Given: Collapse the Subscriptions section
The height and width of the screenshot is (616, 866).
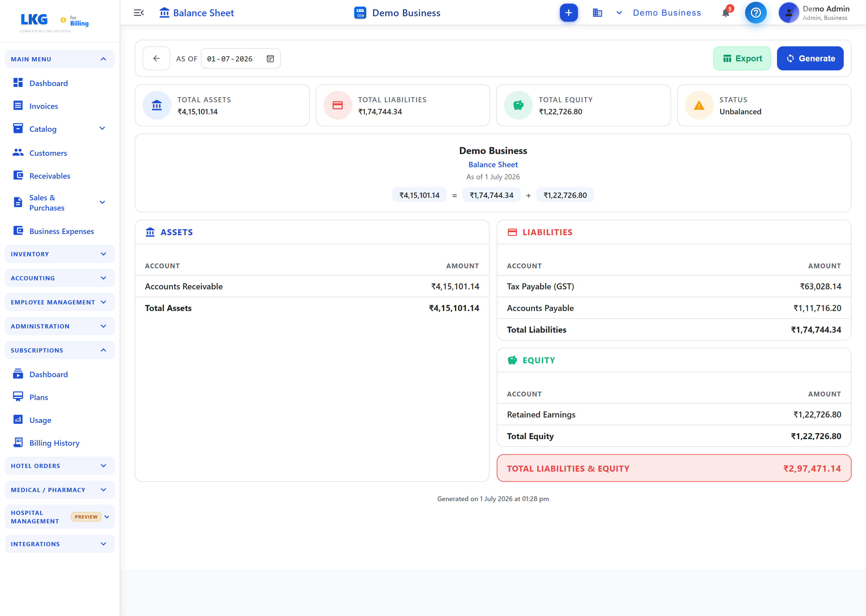Looking at the screenshot, I should point(60,350).
